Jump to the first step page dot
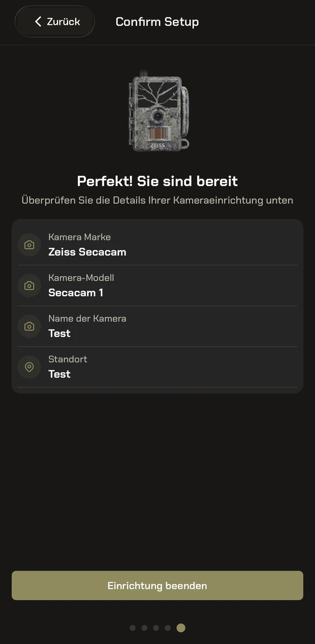This screenshot has height=644, width=315. (x=133, y=628)
